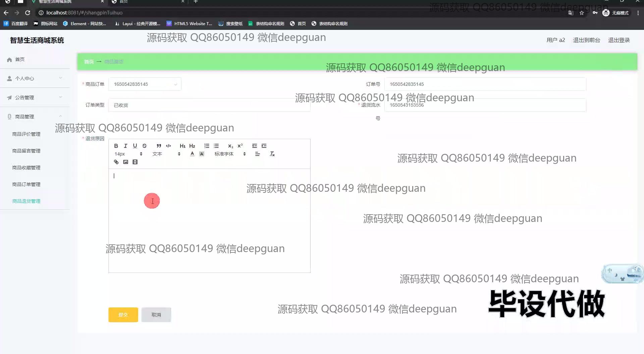The image size is (644, 354).
Task: Insert an image into the editor
Action: pyautogui.click(x=125, y=162)
